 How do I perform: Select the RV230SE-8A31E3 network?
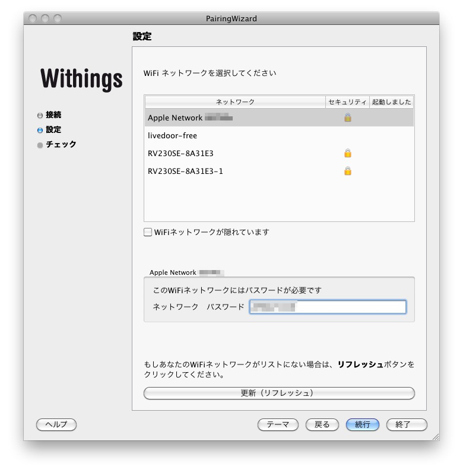[x=279, y=153]
